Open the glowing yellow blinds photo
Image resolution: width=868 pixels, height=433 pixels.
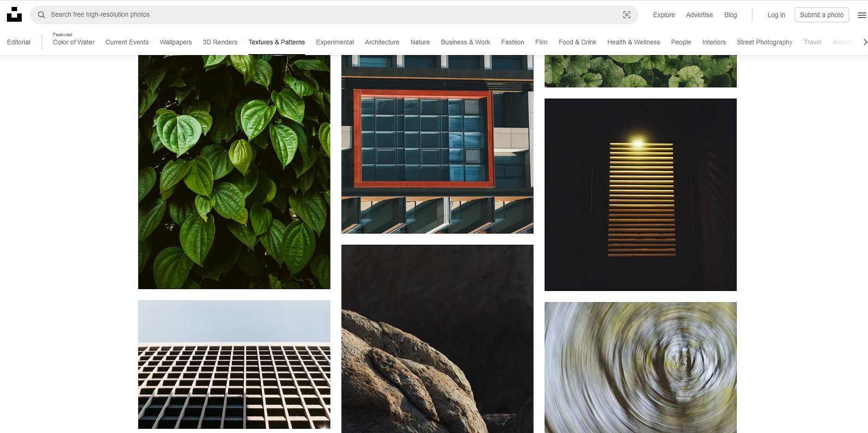pyautogui.click(x=641, y=195)
